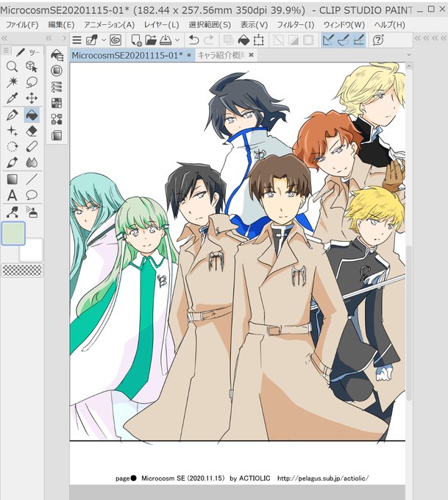Open the フィルター(I) menu
This screenshot has width=448, height=500.
pos(295,24)
